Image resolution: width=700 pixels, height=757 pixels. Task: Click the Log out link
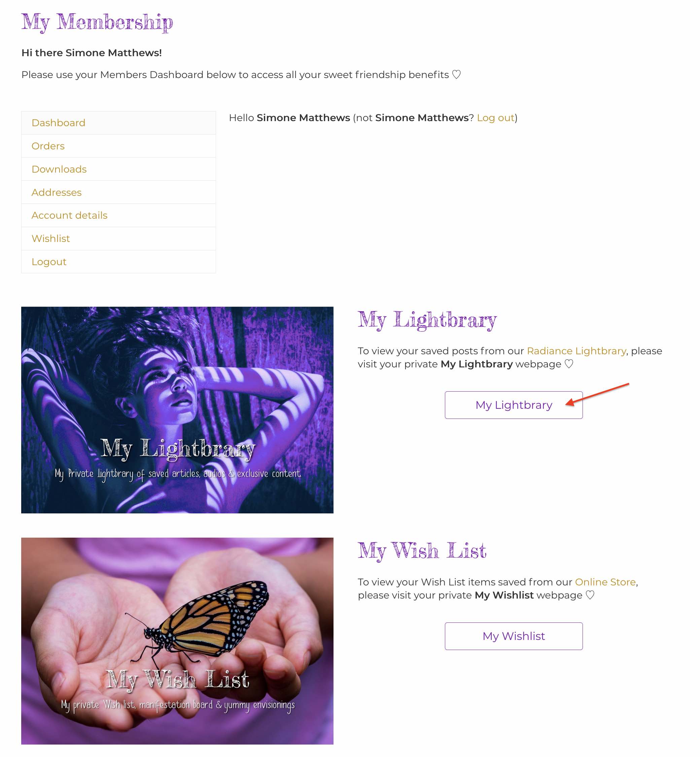(495, 118)
